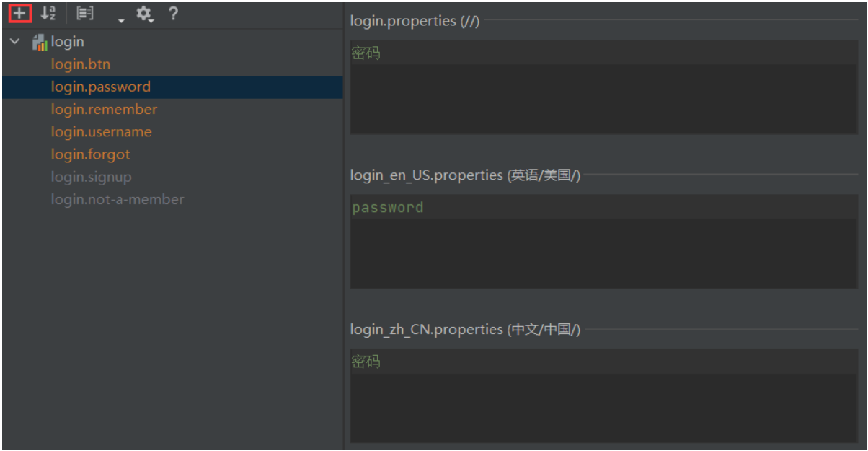
Task: Select the login.username property
Action: point(102,131)
